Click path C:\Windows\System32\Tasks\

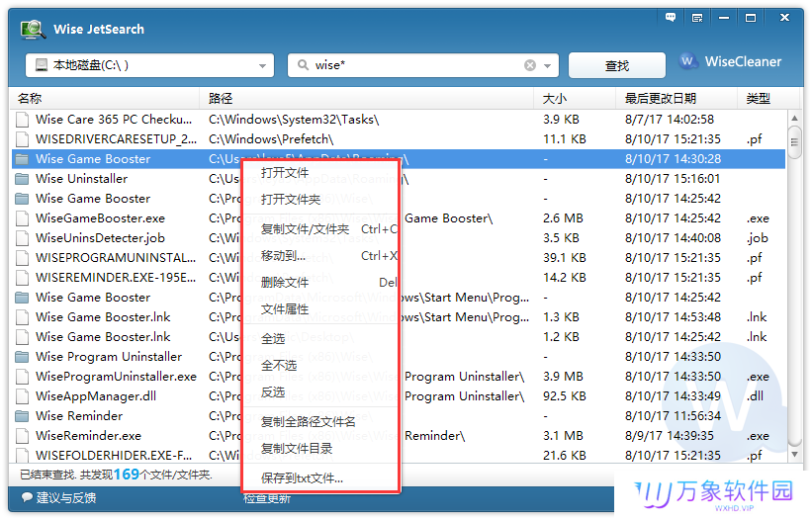click(294, 120)
